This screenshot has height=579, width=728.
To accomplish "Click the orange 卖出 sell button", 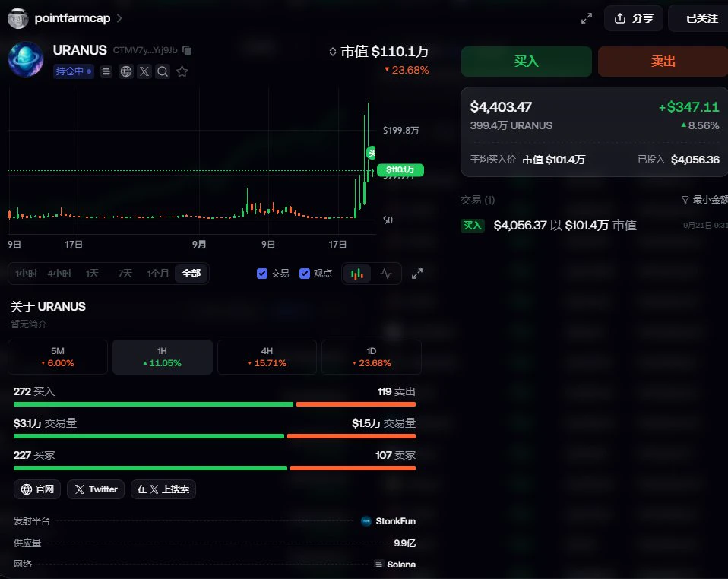I will 663,62.
